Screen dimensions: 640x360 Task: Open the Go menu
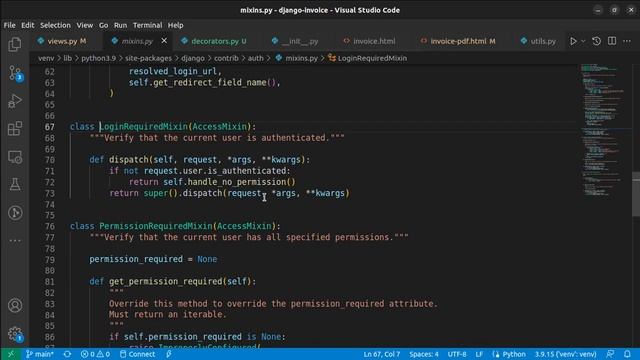(103, 25)
